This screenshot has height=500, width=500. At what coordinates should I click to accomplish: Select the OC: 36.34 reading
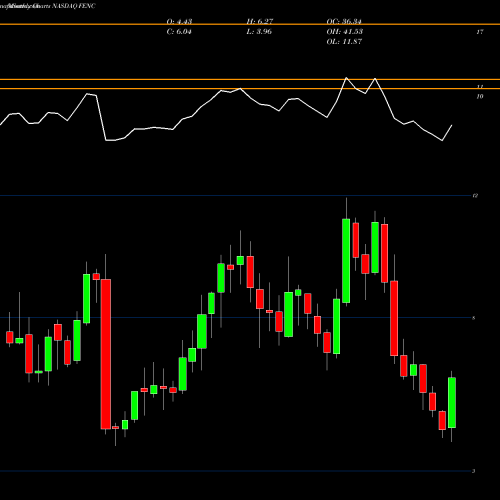tap(344, 21)
